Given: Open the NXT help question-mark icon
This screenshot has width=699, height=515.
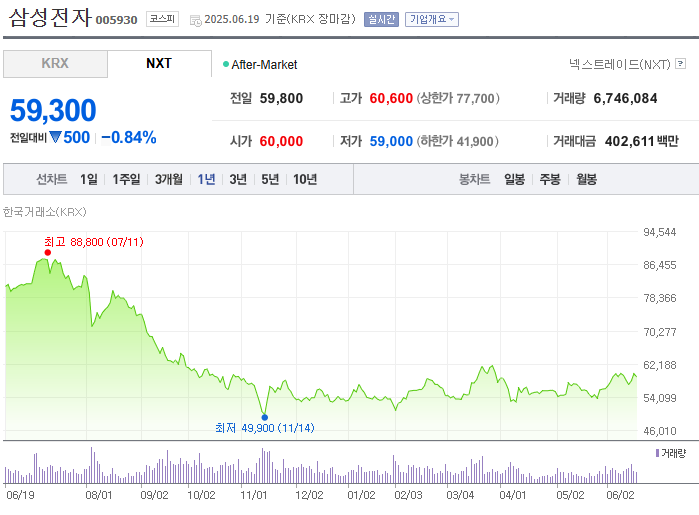Looking at the screenshot, I should (680, 64).
